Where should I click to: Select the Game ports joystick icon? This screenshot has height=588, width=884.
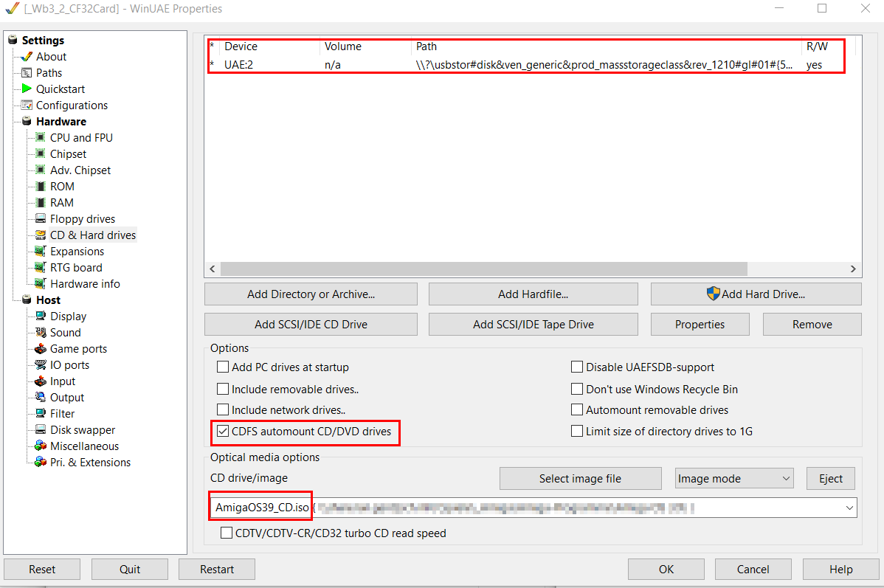[41, 349]
